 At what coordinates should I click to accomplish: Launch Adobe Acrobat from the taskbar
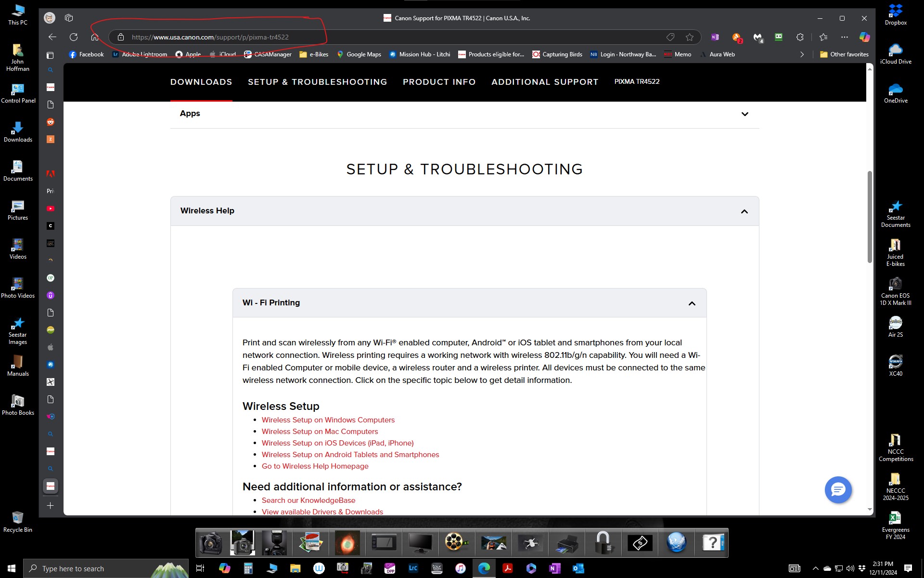click(x=508, y=568)
